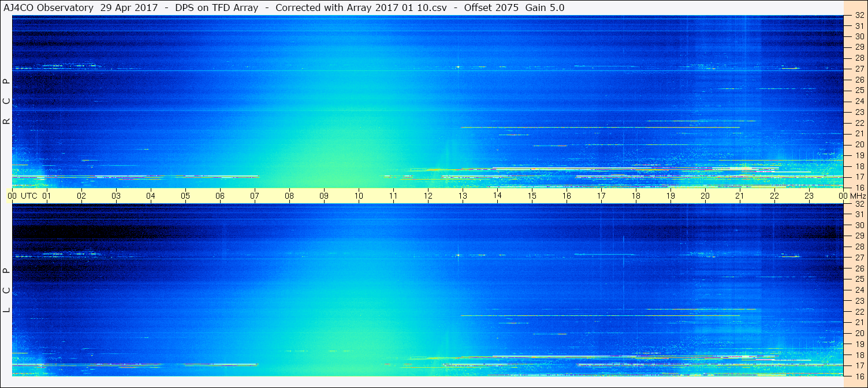Screen dimensions: 868x388
Task: Click the 'DPS on TFD Array' header text
Action: pyautogui.click(x=217, y=8)
